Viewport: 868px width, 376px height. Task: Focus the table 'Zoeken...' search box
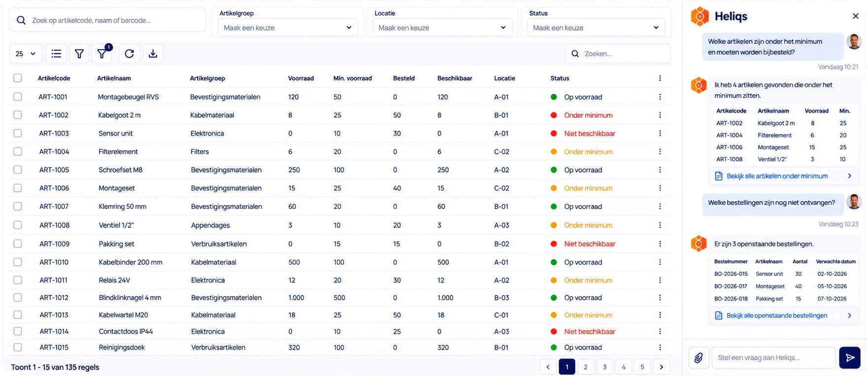[618, 54]
